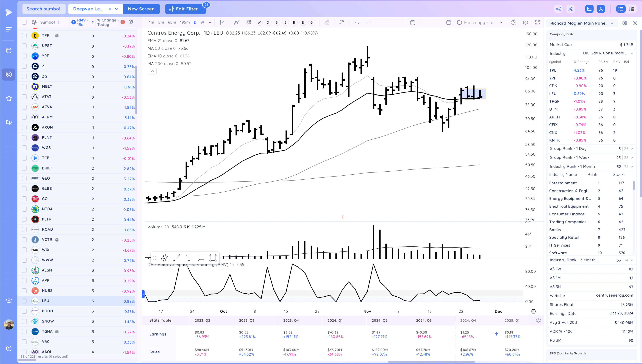642x364 pixels.
Task: Collapse the indicator legend arrow
Action: [x=152, y=71]
